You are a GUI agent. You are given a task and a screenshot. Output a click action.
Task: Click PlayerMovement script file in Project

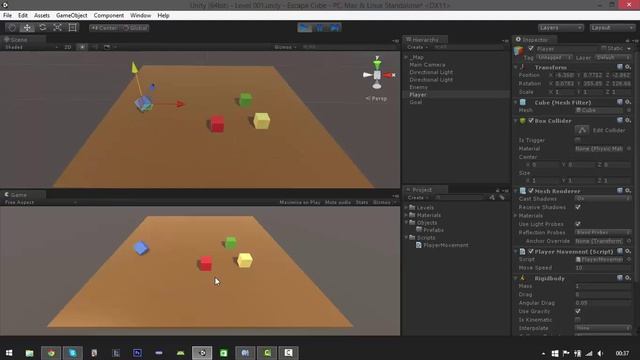(x=442, y=245)
